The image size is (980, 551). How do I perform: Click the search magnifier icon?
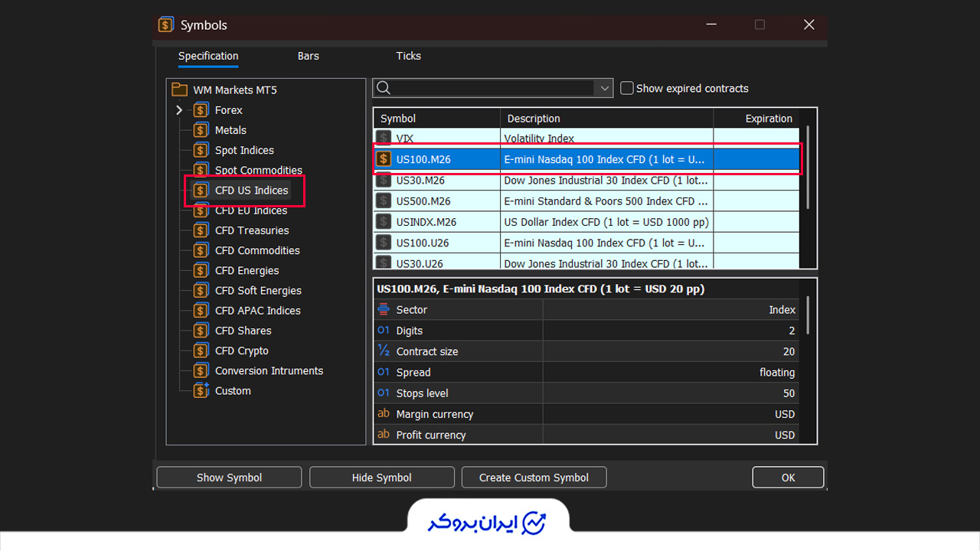pyautogui.click(x=384, y=88)
